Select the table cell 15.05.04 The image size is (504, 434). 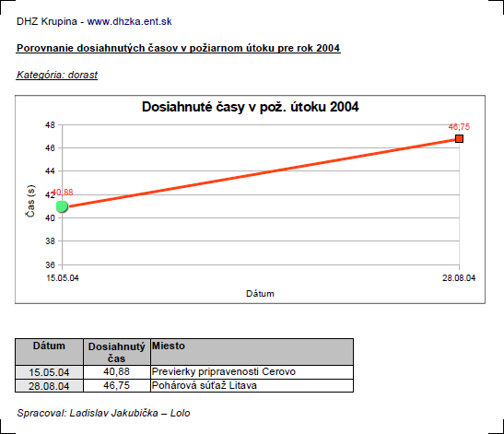pos(49,372)
